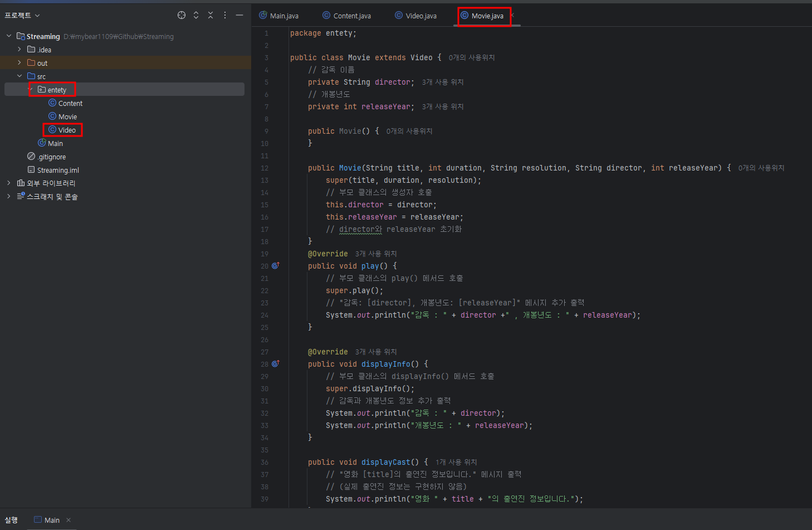812x530 pixels.
Task: Close the Movie.java tab
Action: tap(512, 16)
